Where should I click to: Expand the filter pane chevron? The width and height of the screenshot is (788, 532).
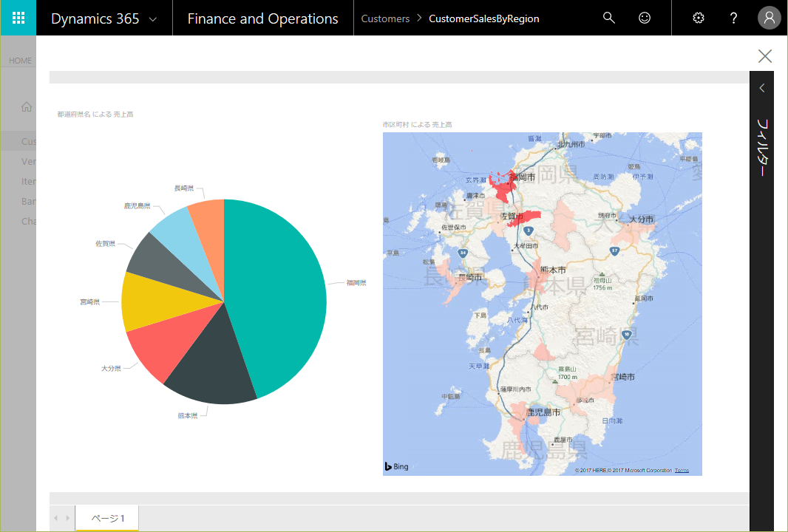pos(762,88)
